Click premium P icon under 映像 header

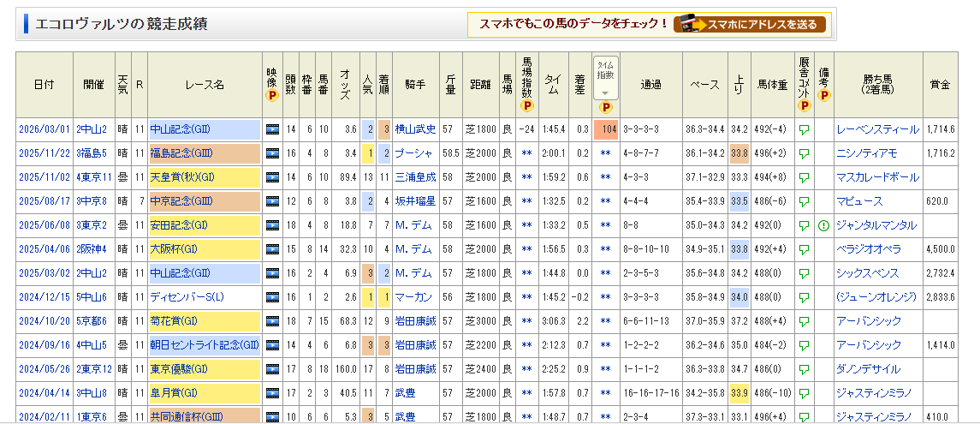click(273, 96)
